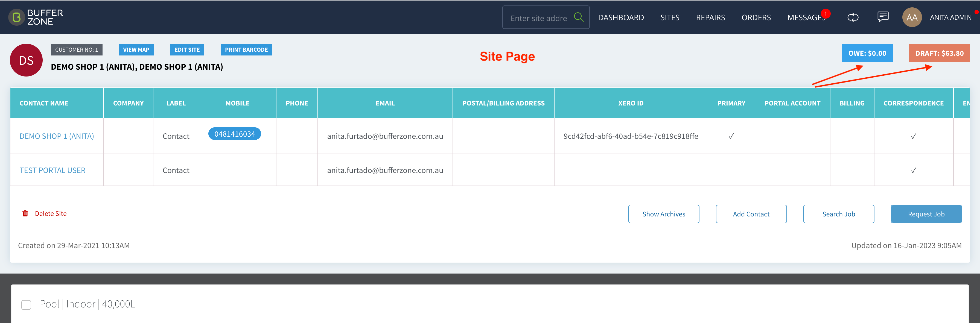Click the Created on 29-Mar-2021 text

[x=74, y=245]
